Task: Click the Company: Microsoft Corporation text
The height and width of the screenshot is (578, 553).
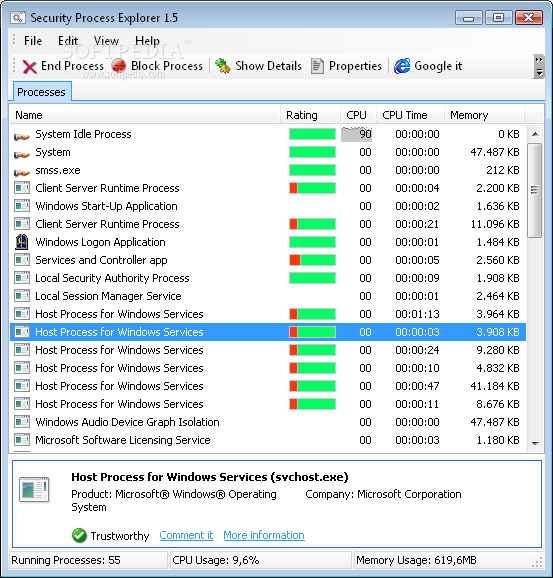Action: 383,494
